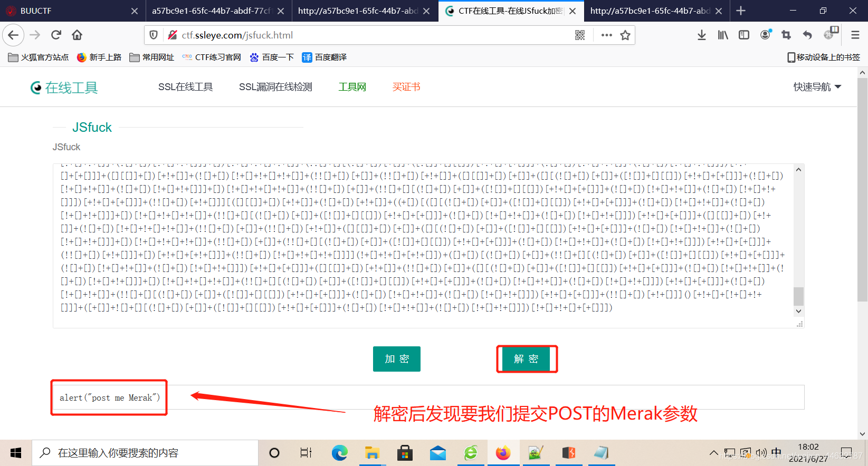The height and width of the screenshot is (466, 868).
Task: Open CTF练习官网 bookmark
Action: click(212, 57)
